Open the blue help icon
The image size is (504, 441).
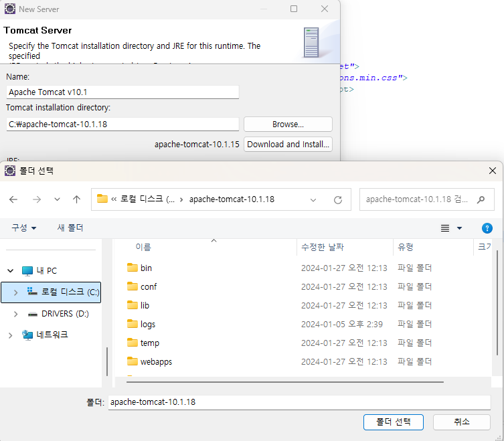487,228
